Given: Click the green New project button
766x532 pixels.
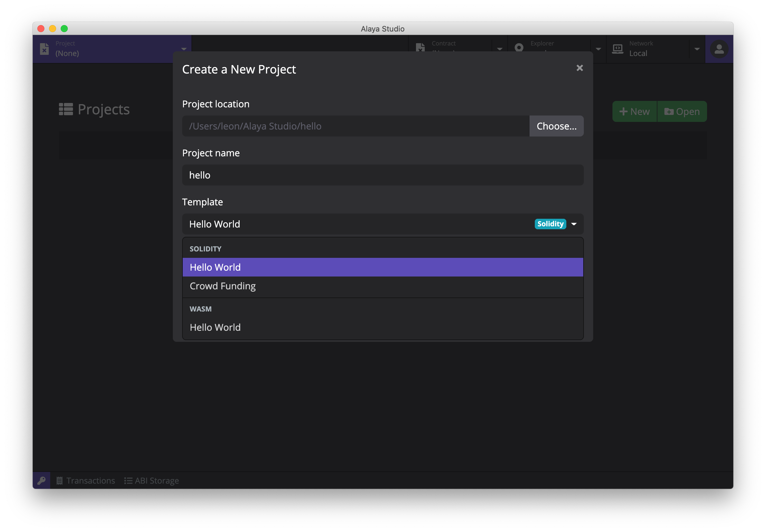Looking at the screenshot, I should coord(634,111).
